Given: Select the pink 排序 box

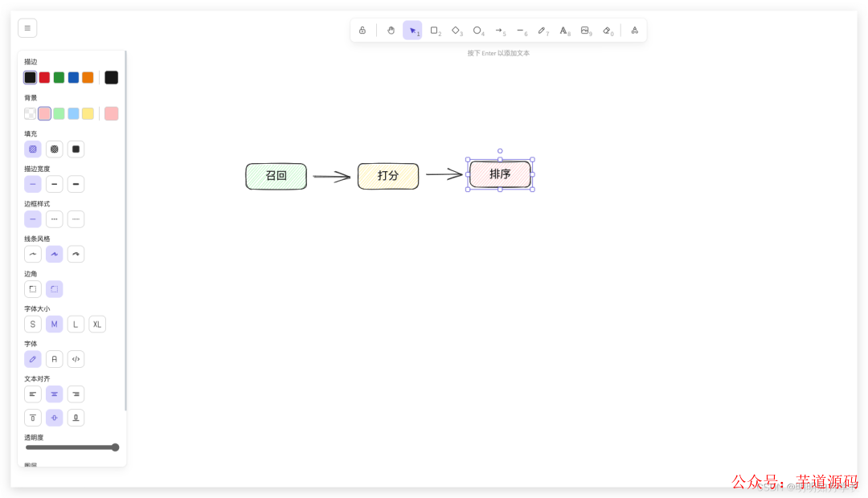Looking at the screenshot, I should pos(500,174).
